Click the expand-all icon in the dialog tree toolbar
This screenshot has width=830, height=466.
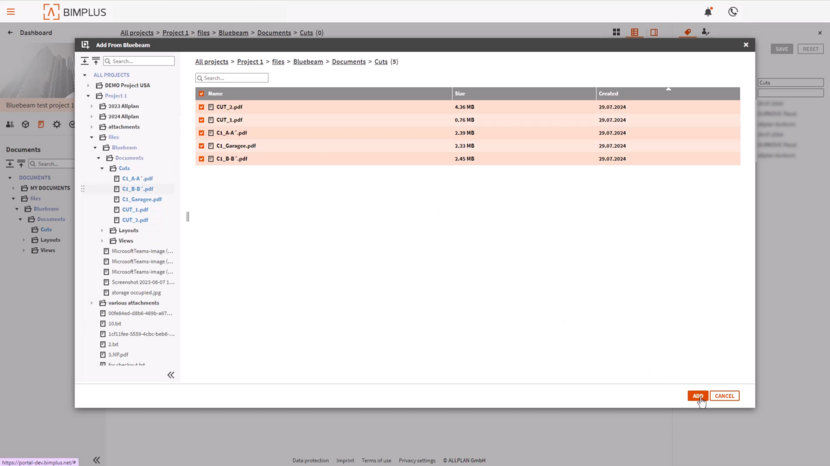[85, 61]
